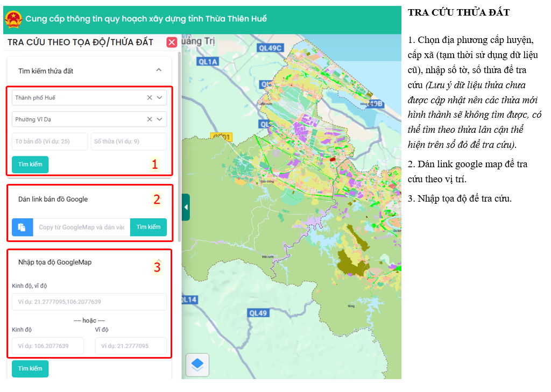Collapse the side panel with arrow handle

pos(186,207)
